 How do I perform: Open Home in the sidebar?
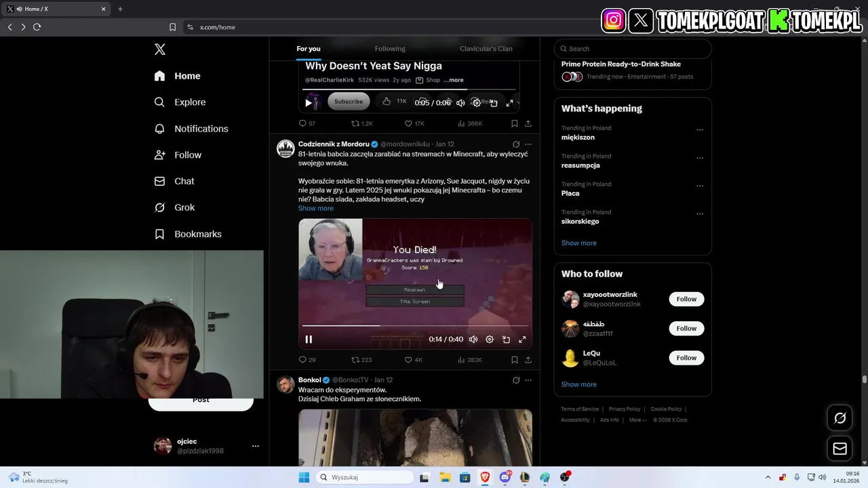[x=178, y=76]
